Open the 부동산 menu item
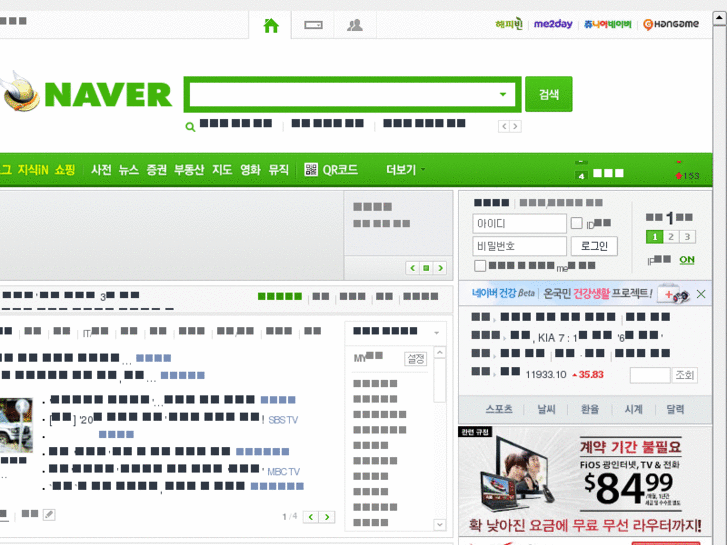 (x=189, y=170)
